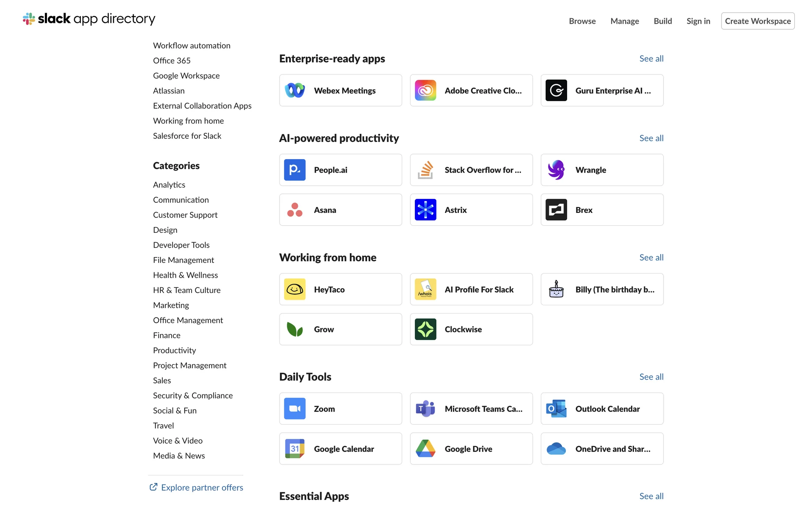Open the HeyTaco app icon

point(295,290)
